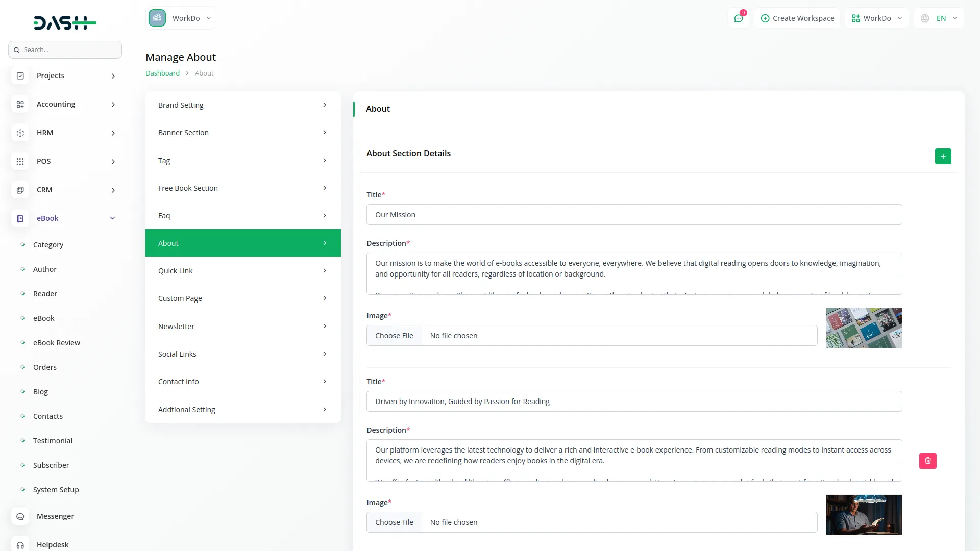Click the Our Mission title field
The image size is (980, 551).
coord(634,215)
